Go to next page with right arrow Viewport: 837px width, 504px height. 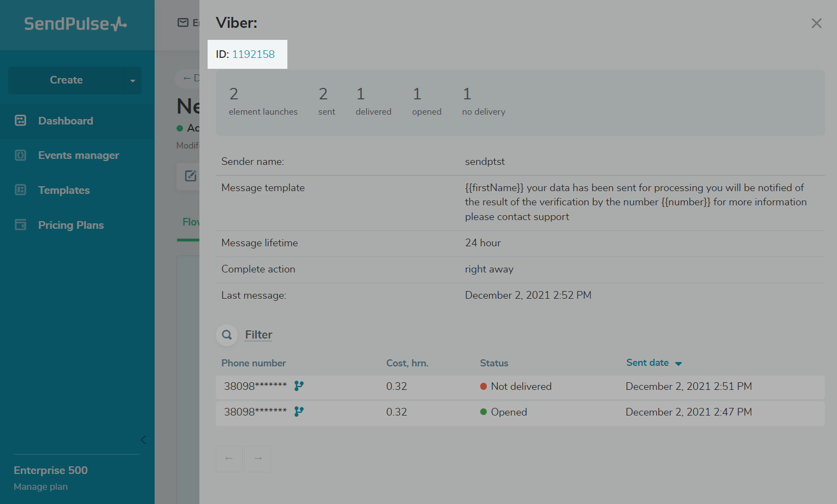tap(258, 459)
